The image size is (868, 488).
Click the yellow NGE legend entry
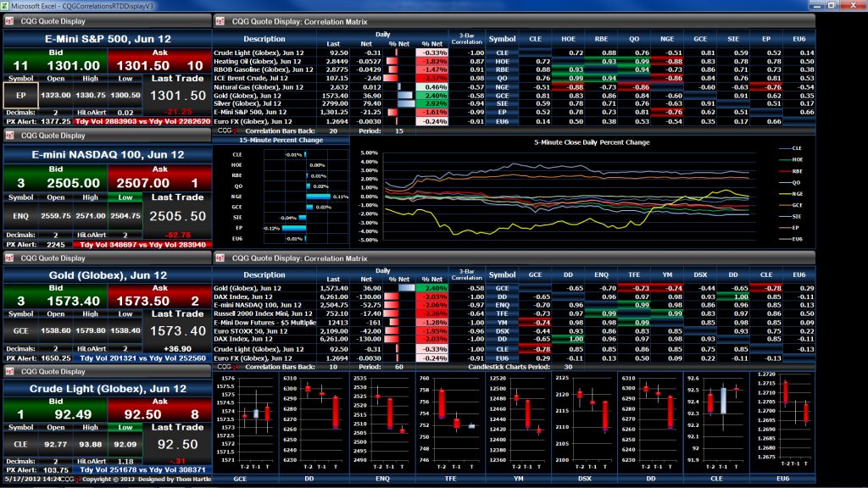[791, 194]
